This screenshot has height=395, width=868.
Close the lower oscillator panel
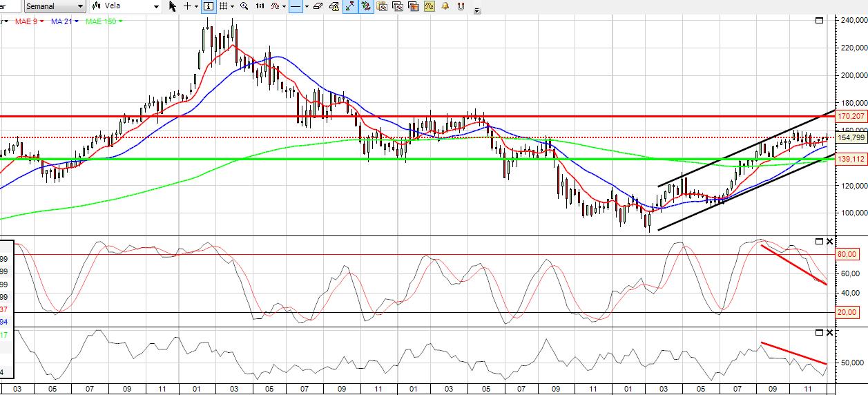[x=829, y=333]
